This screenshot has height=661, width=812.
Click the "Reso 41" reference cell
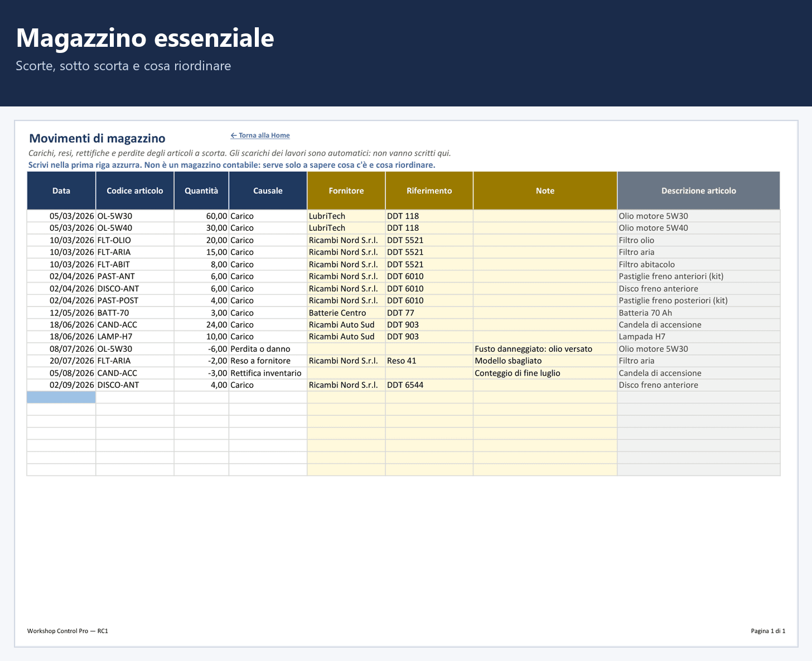429,361
